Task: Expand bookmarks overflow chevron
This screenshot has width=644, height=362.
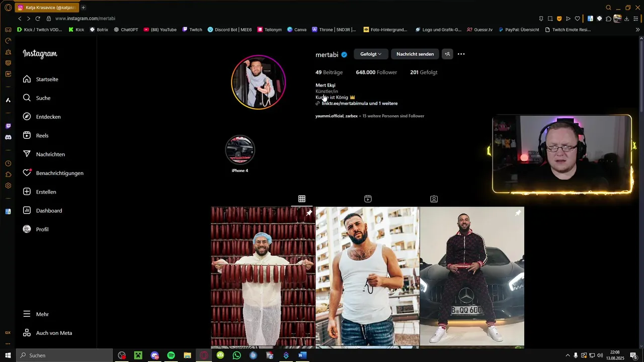Action: coord(638,30)
